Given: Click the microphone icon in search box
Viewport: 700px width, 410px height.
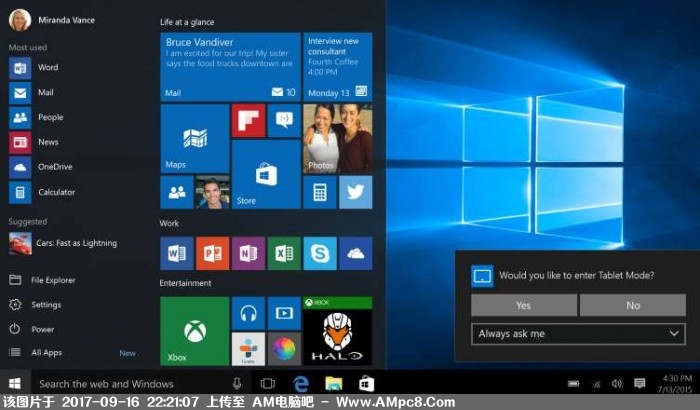Looking at the screenshot, I should pyautogui.click(x=237, y=383).
